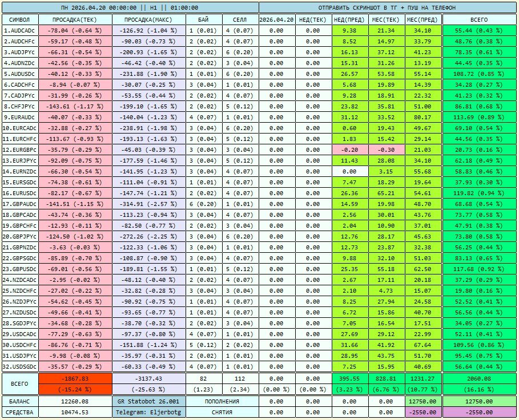Select the 1.AUDCADc symbol row
This screenshot has width=519, height=420.
20,30
